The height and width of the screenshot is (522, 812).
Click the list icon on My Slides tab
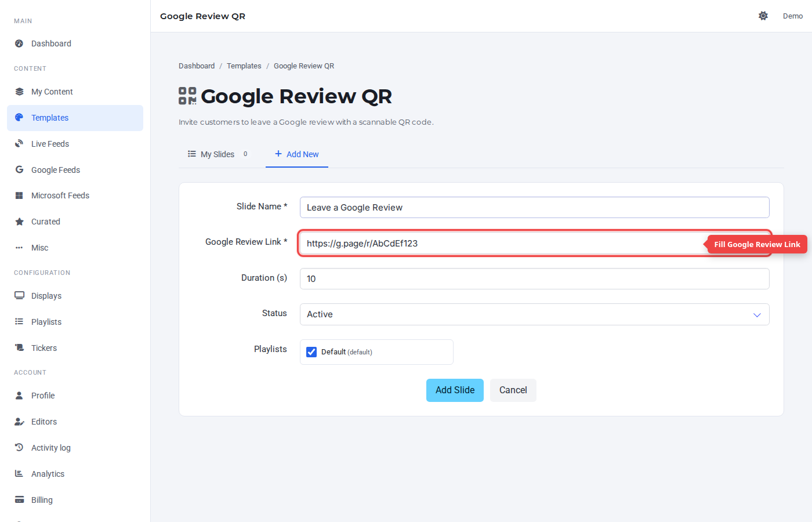[x=192, y=154]
